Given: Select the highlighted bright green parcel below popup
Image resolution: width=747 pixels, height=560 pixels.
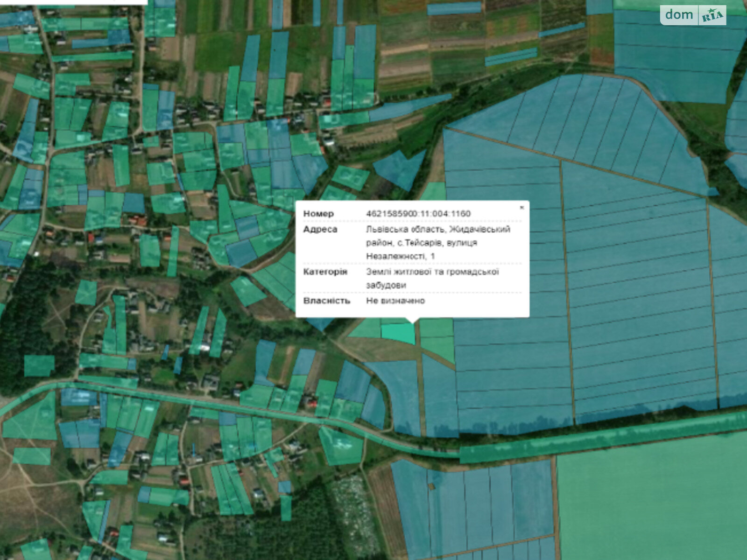Looking at the screenshot, I should 398,333.
